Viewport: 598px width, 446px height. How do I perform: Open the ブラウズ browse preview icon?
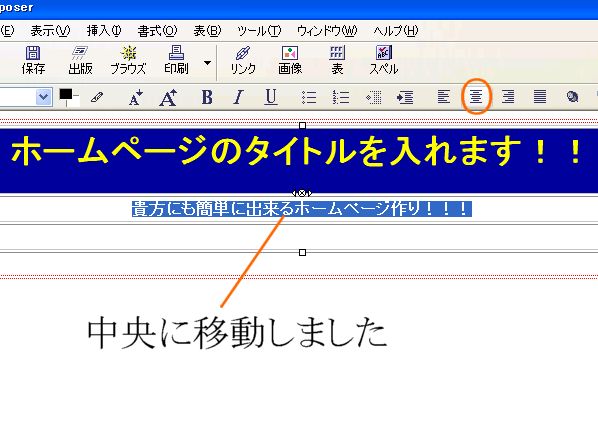tap(128, 60)
